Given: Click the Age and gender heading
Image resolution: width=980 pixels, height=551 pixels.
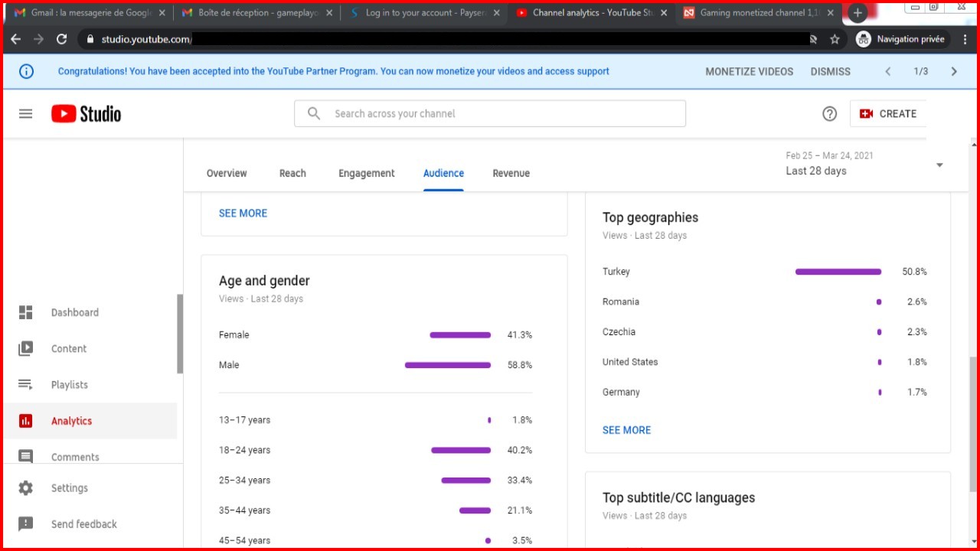Looking at the screenshot, I should pyautogui.click(x=264, y=281).
